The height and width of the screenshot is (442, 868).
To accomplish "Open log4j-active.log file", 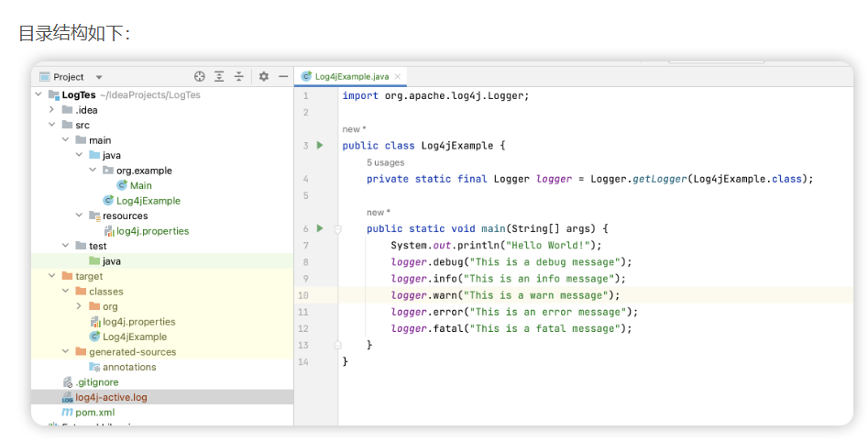I will tap(111, 397).
